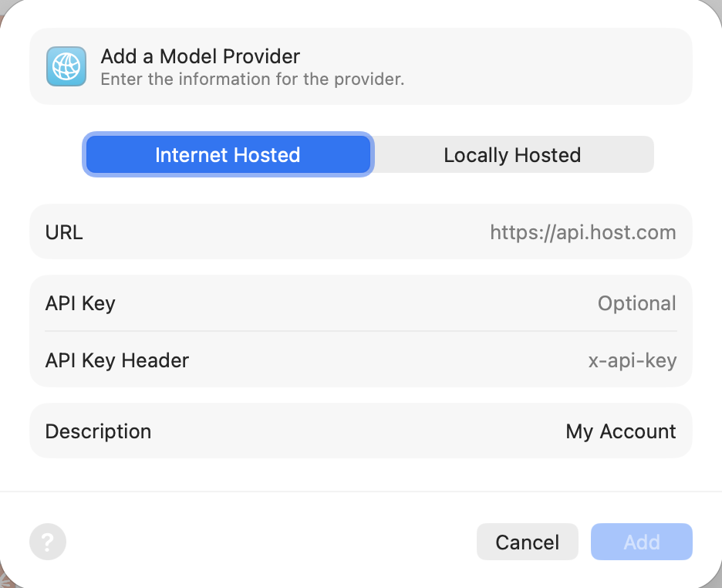Click the Add button
Screen dimensions: 722x588
click(x=641, y=542)
